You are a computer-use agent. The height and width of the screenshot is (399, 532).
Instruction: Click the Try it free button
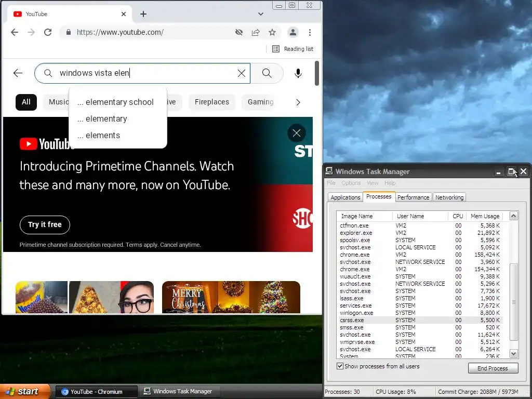(45, 224)
